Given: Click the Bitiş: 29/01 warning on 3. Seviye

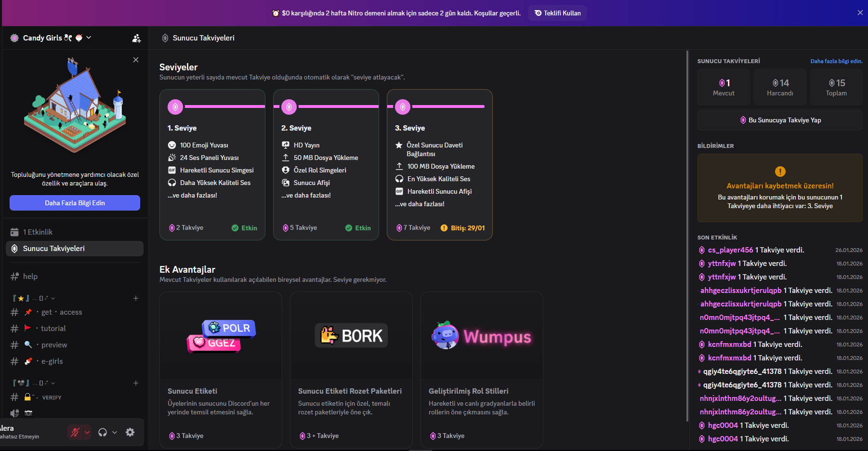Looking at the screenshot, I should [462, 228].
